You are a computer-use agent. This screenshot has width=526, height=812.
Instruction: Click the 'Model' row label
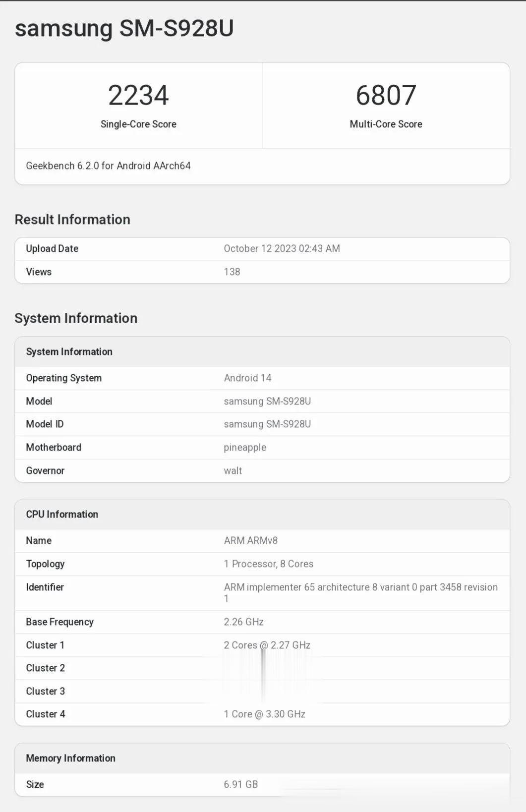click(x=39, y=401)
